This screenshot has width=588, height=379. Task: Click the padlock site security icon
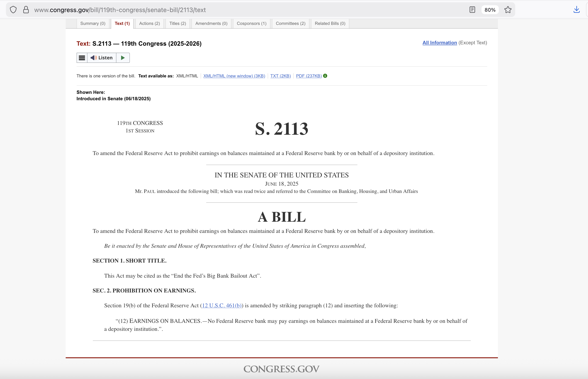coord(26,10)
